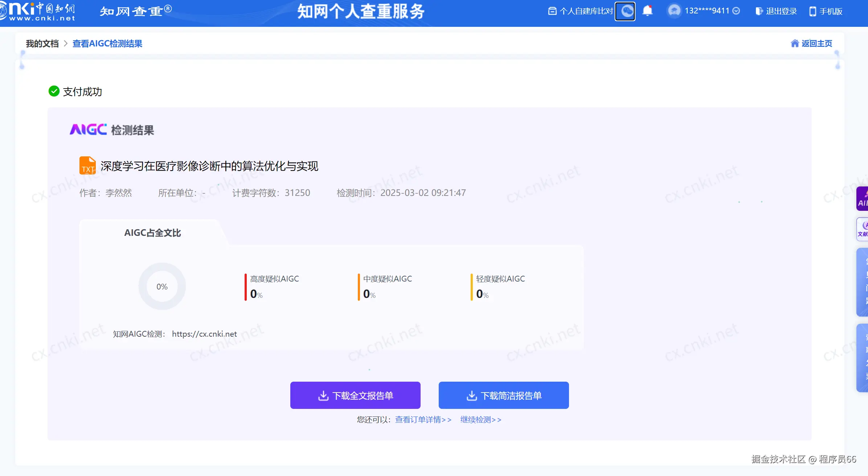Click 继续检测 link
The height and width of the screenshot is (476, 868).
(x=480, y=420)
